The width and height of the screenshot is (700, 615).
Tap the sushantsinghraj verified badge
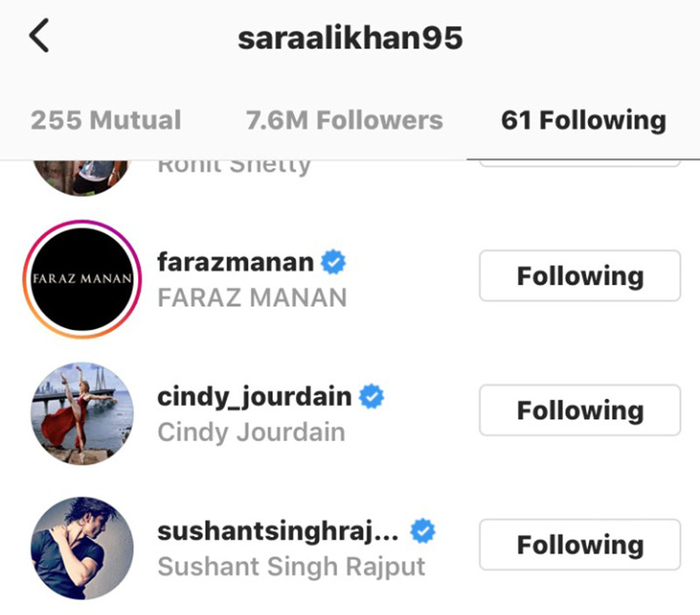point(423,531)
